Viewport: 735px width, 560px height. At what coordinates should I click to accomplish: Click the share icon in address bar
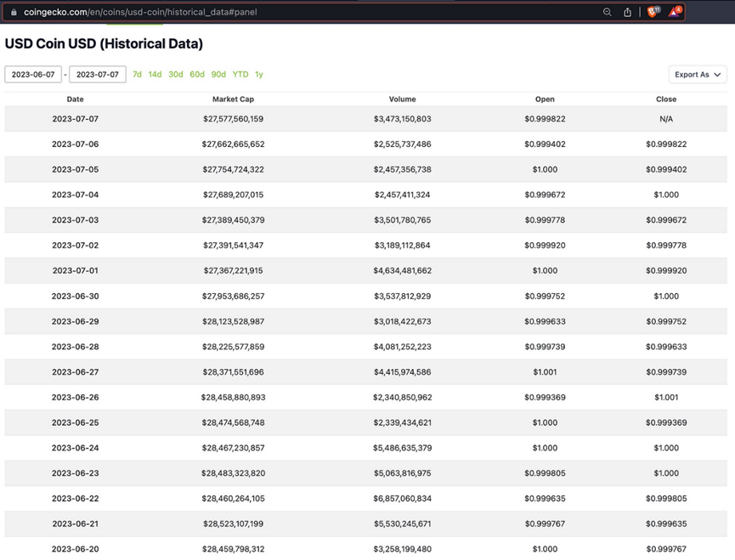tap(627, 12)
